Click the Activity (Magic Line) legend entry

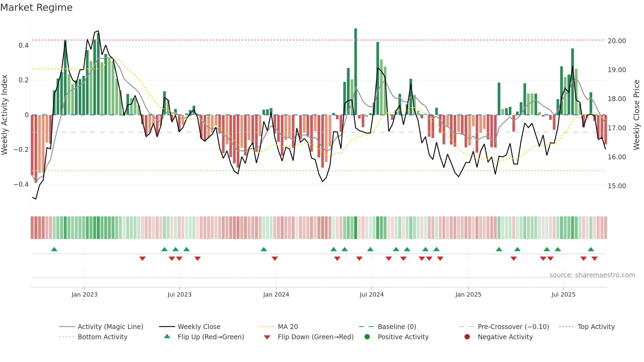tap(101, 327)
